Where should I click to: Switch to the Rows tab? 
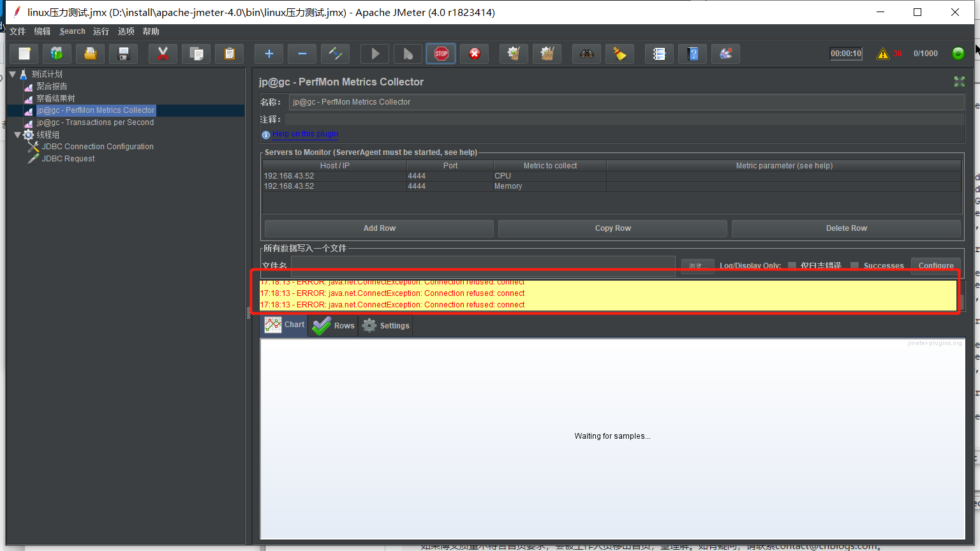point(334,325)
